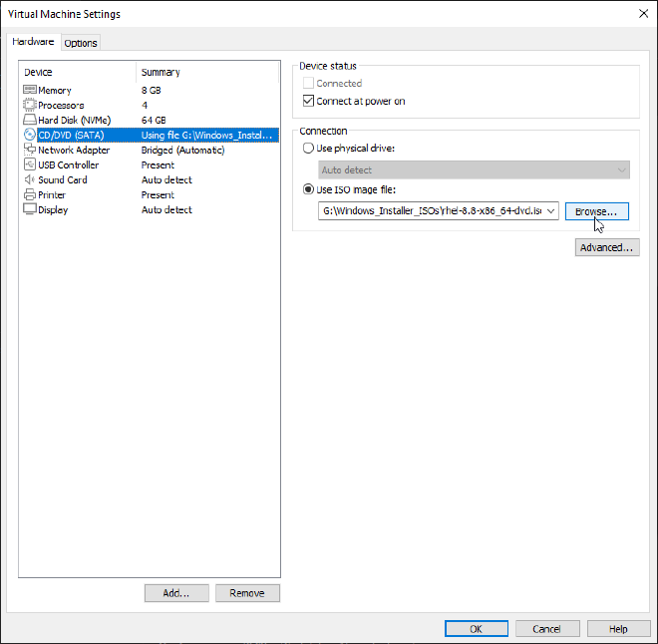Select the Network Adapter icon
The image size is (658, 644).
tap(30, 150)
